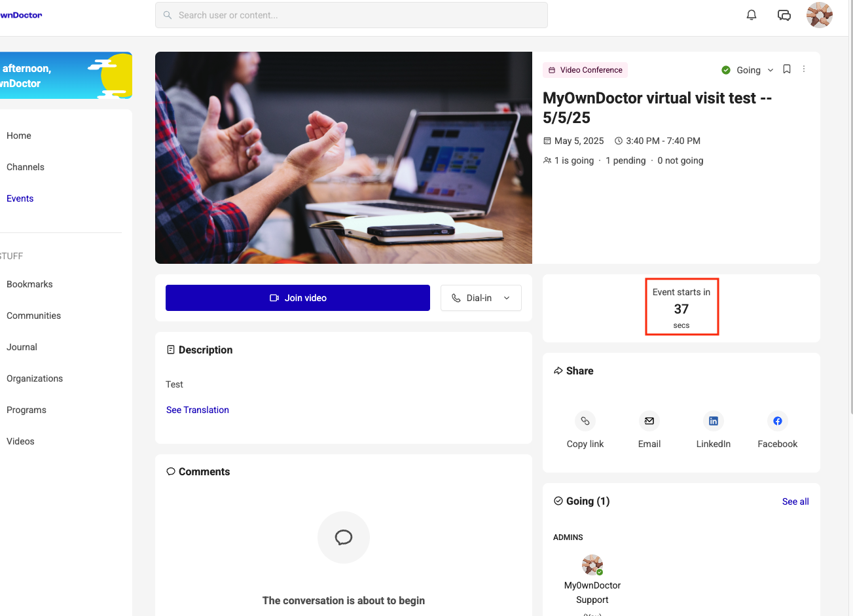
Task: Click the empty comments speech bubble icon
Action: pos(344,537)
